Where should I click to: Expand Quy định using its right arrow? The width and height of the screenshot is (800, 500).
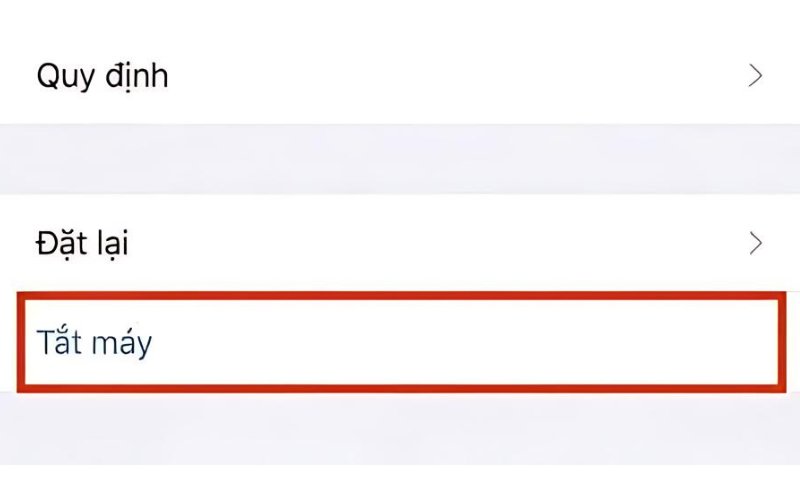756,76
